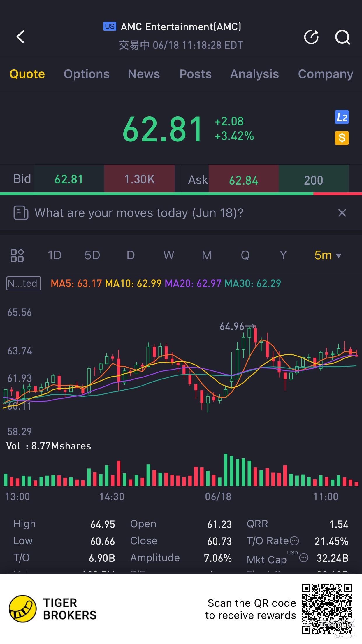
Task: Tap the +3.42% change value
Action: tap(234, 136)
